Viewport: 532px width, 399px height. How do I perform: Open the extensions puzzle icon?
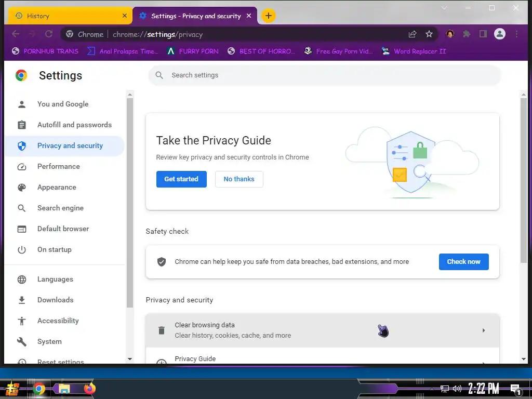click(467, 34)
